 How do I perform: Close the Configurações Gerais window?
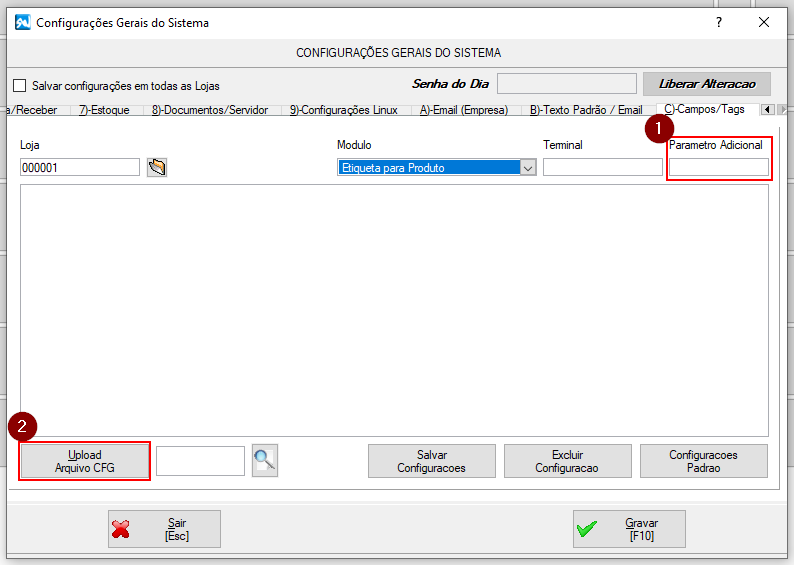point(764,22)
